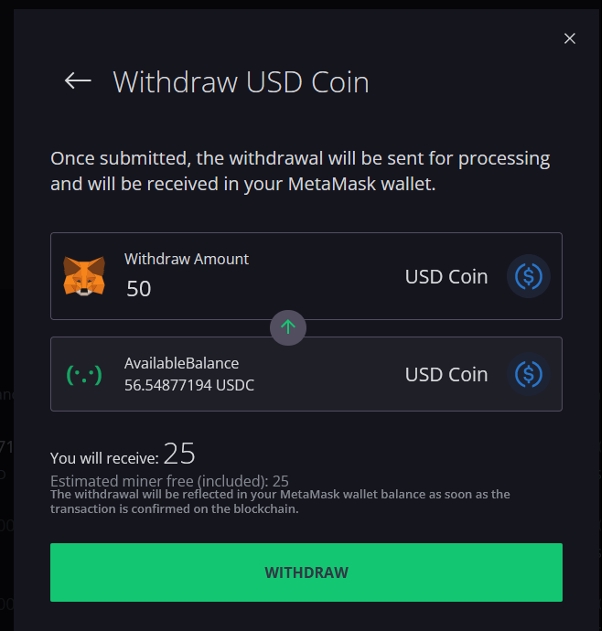The width and height of the screenshot is (602, 631).
Task: Click the Estimated miner fee line
Action: point(169,481)
